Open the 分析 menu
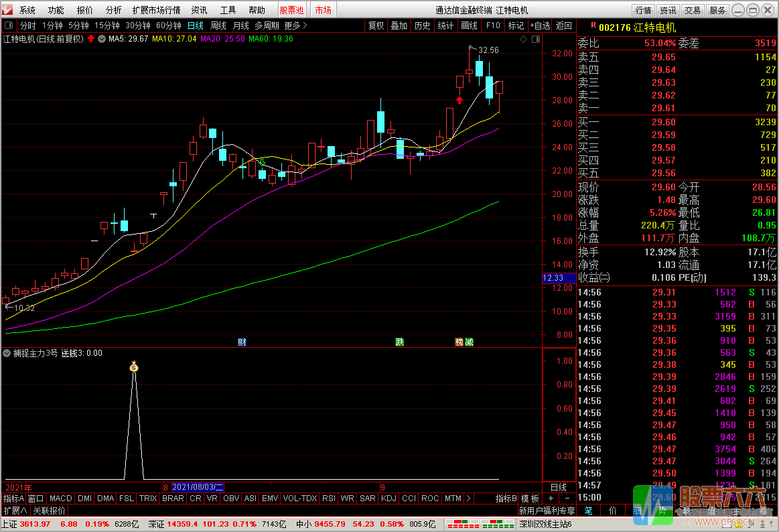The height and width of the screenshot is (532, 779). (114, 10)
